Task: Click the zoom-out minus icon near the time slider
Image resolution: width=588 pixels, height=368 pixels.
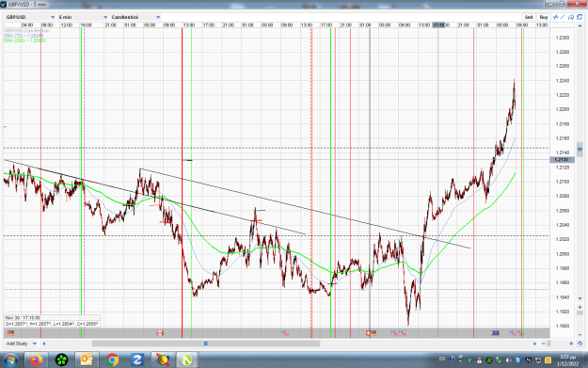Action: tap(543, 344)
